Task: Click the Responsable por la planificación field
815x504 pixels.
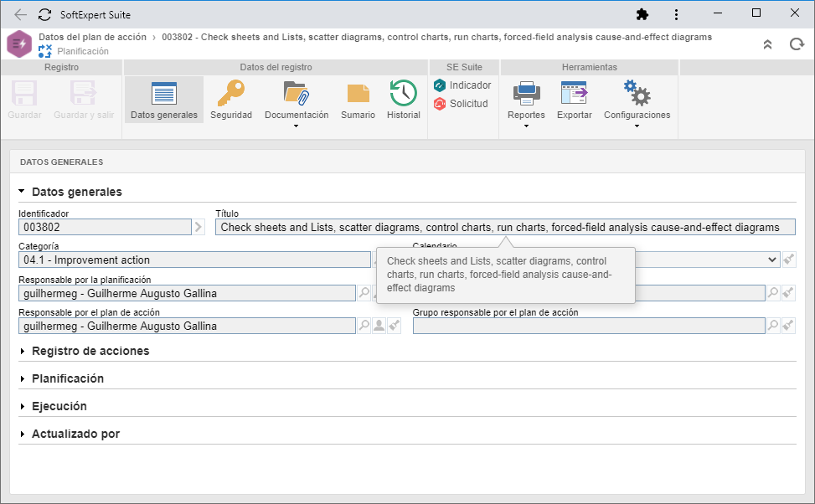Action: pyautogui.click(x=187, y=293)
